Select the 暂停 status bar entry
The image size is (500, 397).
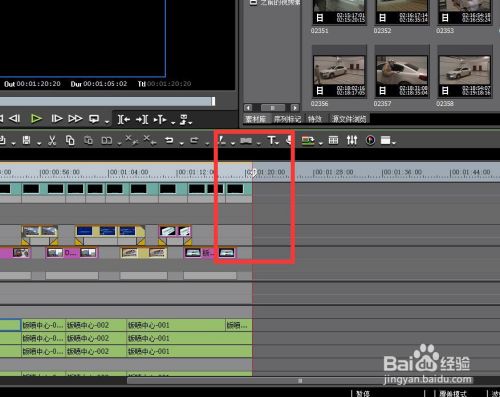point(363,393)
